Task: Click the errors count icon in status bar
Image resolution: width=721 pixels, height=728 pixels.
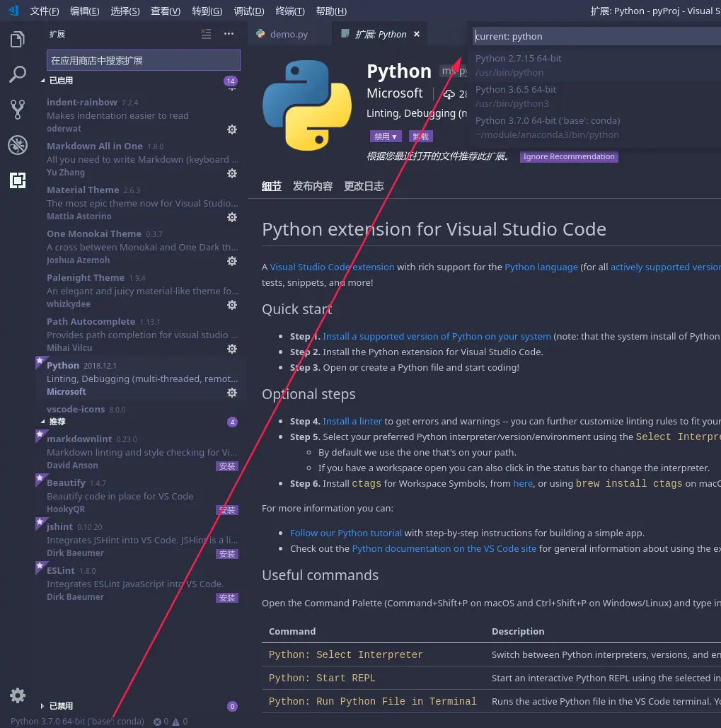Action: point(157,722)
